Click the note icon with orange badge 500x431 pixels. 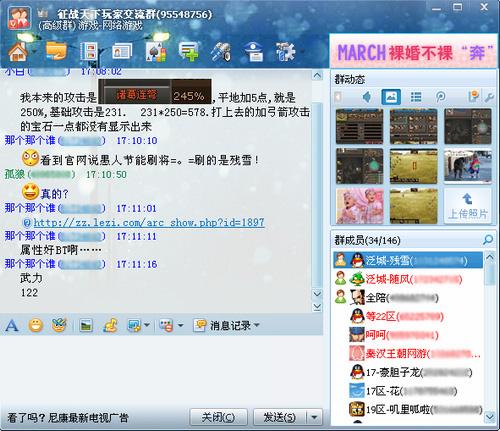[473, 96]
